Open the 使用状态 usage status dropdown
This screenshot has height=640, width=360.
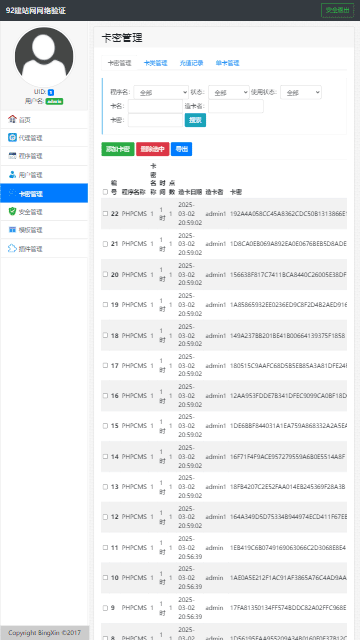pos(301,92)
